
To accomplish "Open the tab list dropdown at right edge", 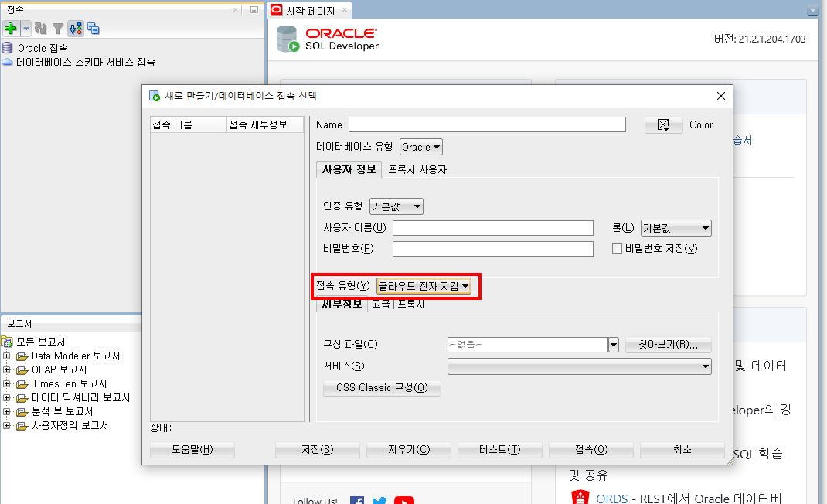I will tap(812, 10).
